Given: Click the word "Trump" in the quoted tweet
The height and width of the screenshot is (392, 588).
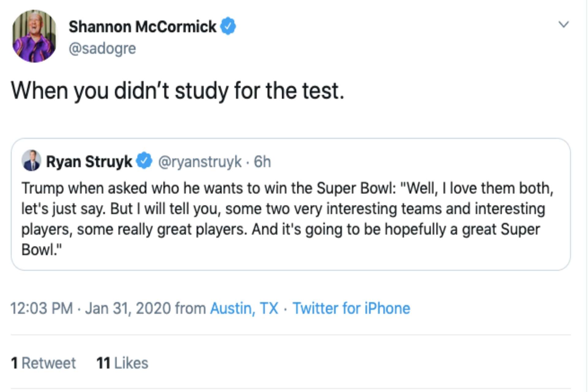Looking at the screenshot, I should [x=42, y=188].
